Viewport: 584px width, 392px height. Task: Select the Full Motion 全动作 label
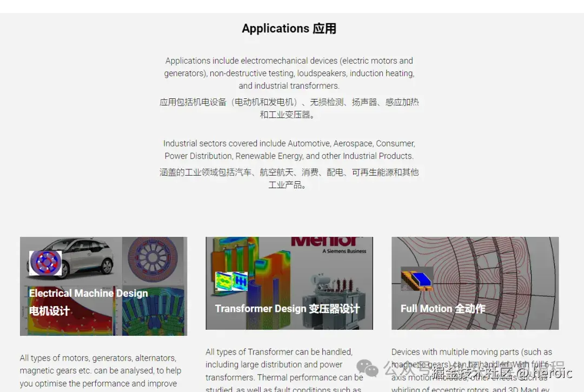pos(442,308)
